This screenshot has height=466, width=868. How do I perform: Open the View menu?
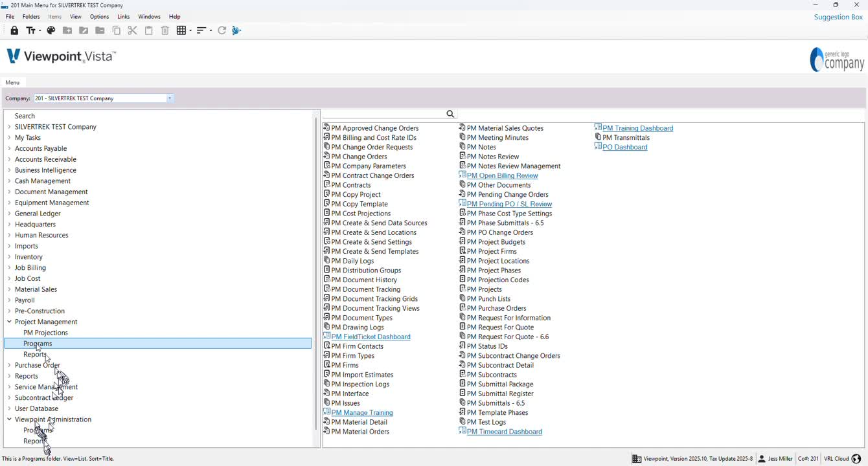click(x=76, y=17)
